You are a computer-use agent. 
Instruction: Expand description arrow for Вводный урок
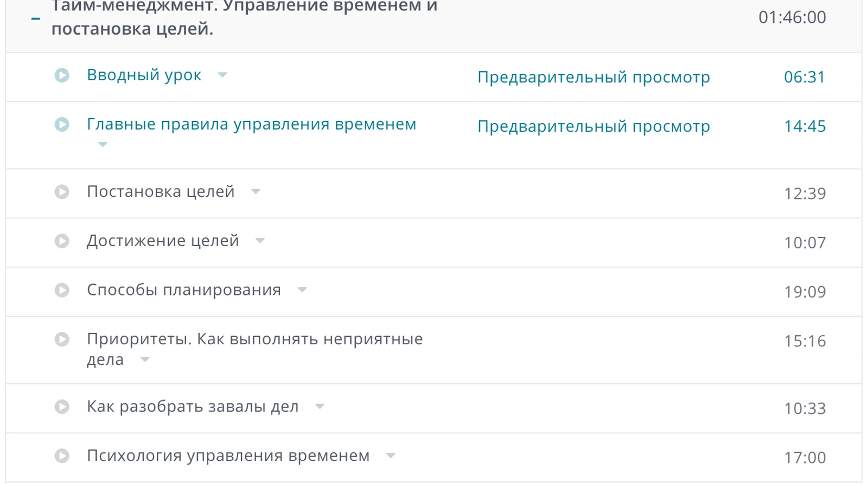[x=222, y=75]
